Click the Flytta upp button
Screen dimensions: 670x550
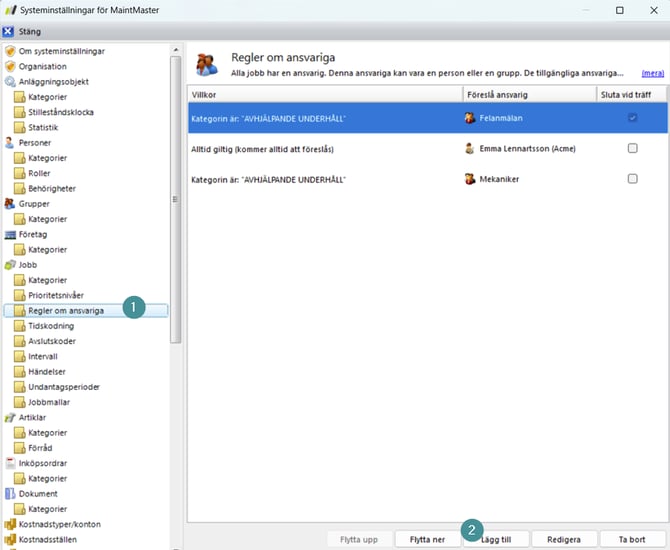(x=359, y=540)
